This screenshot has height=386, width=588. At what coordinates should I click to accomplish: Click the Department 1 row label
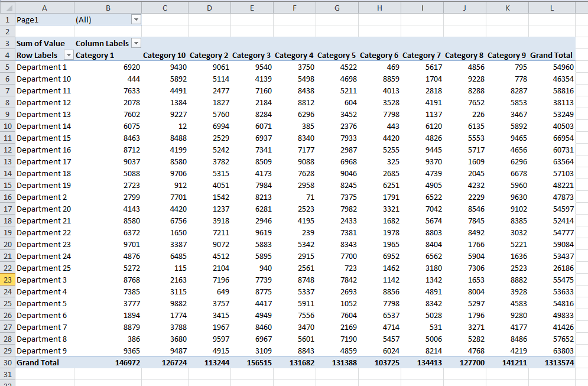(x=42, y=67)
